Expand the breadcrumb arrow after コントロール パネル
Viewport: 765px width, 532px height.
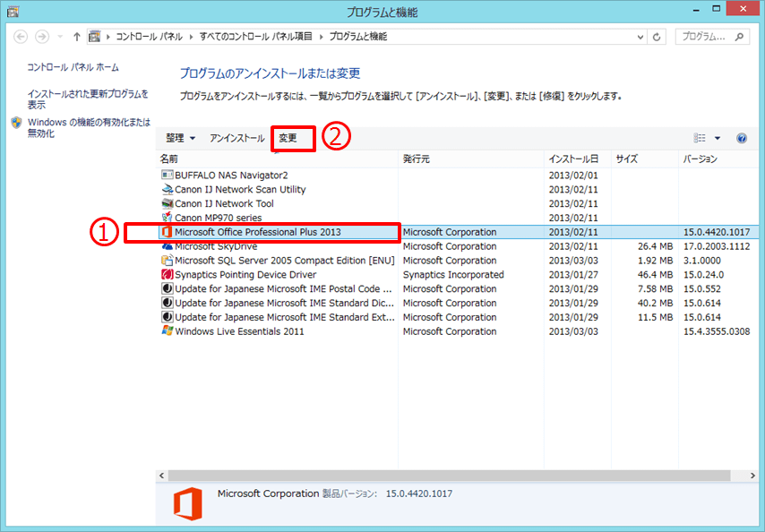coord(190,37)
